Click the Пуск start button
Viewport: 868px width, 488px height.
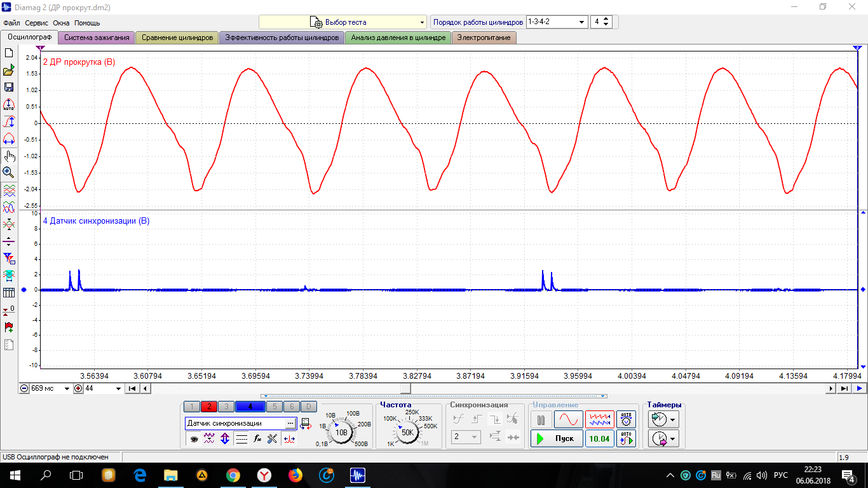[557, 438]
